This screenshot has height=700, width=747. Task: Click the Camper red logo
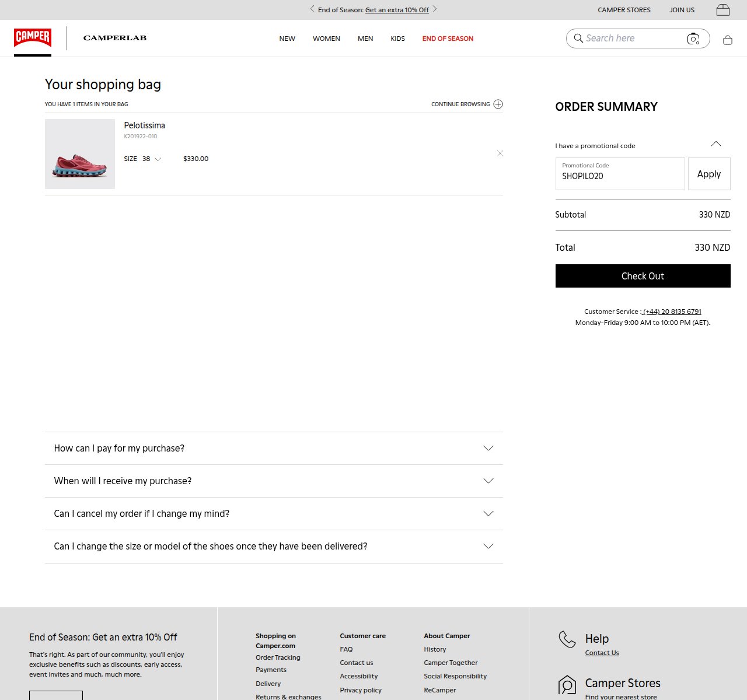click(33, 37)
